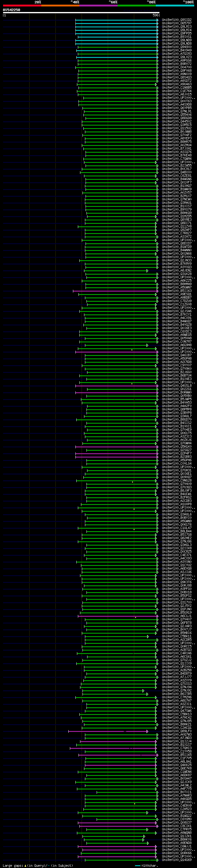Select hit label UniRef100_Q2P4F7
Image resolution: width=197 pixels, height=868 pixels.
point(177,453)
